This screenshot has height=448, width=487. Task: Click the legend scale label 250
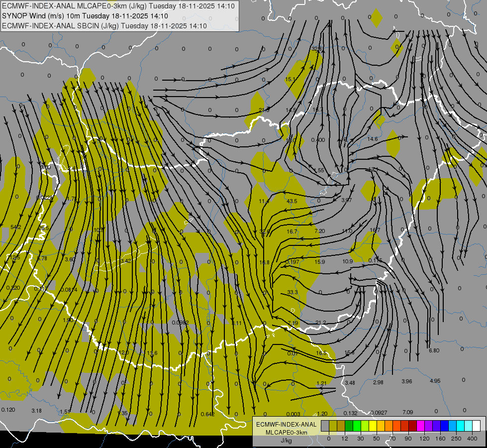point(456,439)
